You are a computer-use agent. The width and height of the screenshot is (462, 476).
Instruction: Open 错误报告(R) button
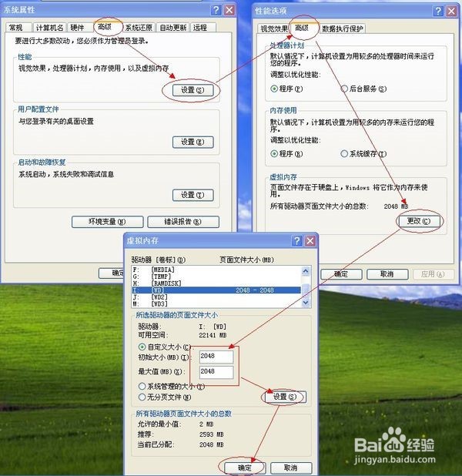pos(183,222)
